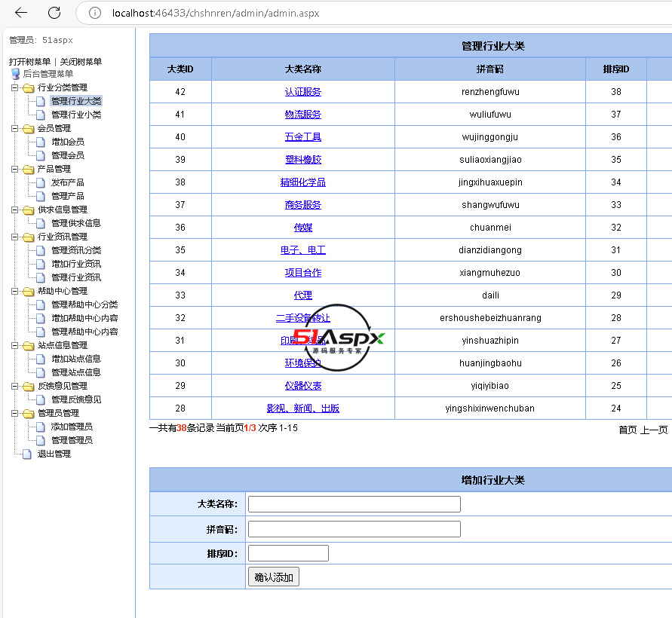Image resolution: width=672 pixels, height=618 pixels.
Task: Click the browser back arrow
Action: [20, 13]
